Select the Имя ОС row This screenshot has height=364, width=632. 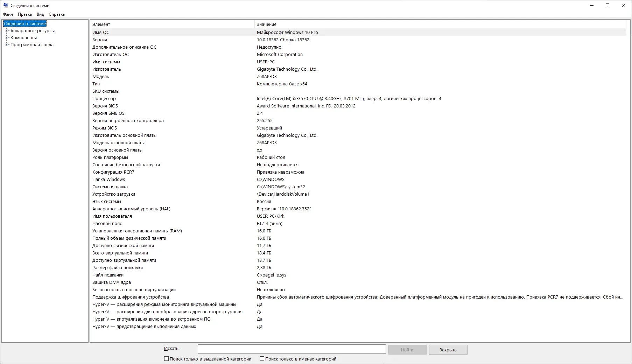358,32
